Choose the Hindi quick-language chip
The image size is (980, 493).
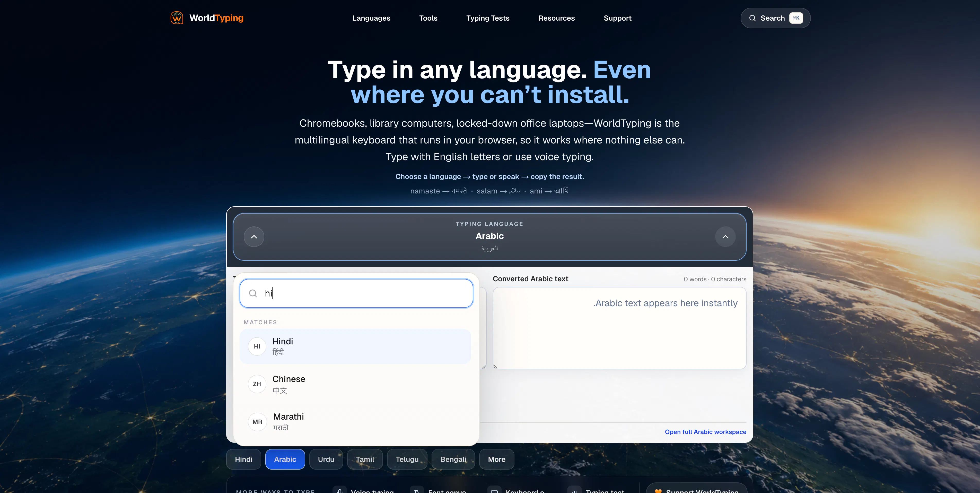coord(243,459)
